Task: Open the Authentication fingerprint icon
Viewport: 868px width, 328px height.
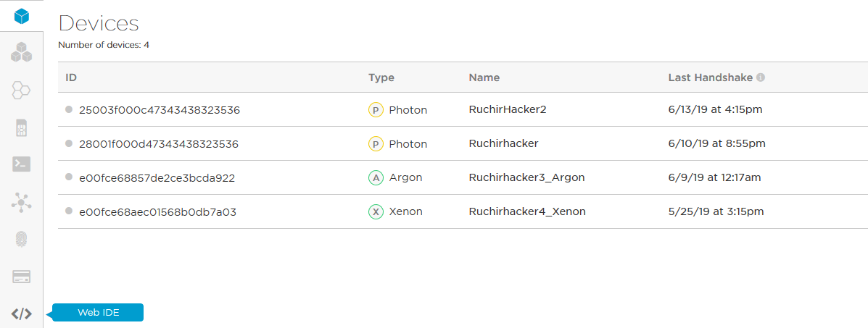Action: (x=22, y=240)
